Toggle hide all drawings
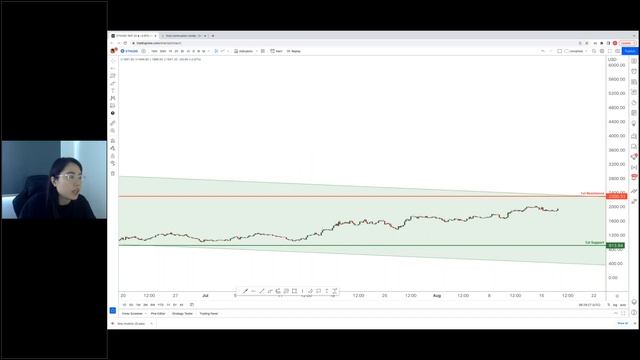Screen dimensions: 640x360 [113, 163]
